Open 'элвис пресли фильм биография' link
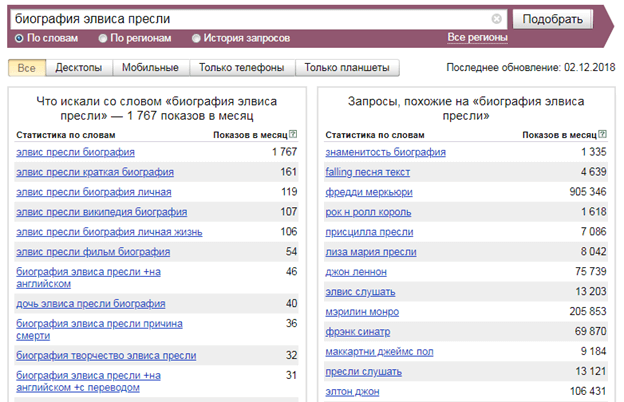The width and height of the screenshot is (624, 402). [93, 252]
